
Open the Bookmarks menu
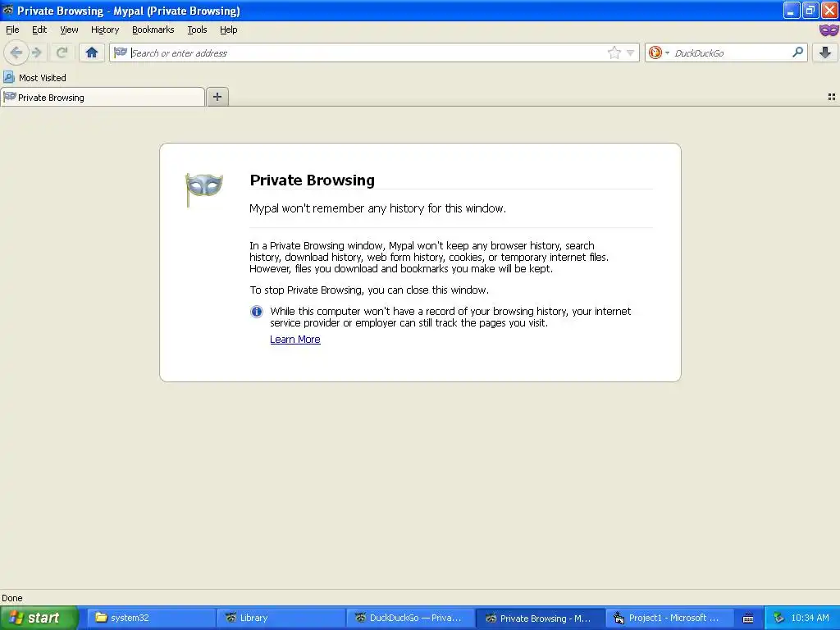pos(153,30)
